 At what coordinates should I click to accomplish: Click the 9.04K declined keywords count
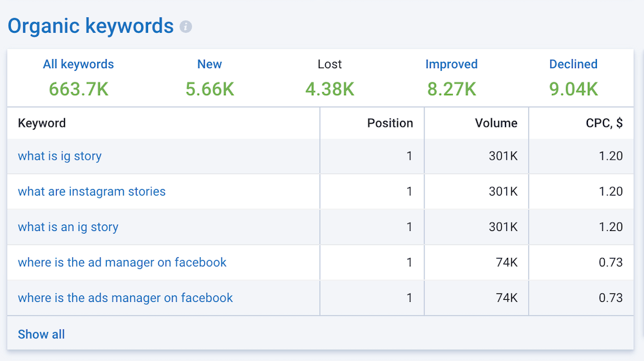[573, 89]
